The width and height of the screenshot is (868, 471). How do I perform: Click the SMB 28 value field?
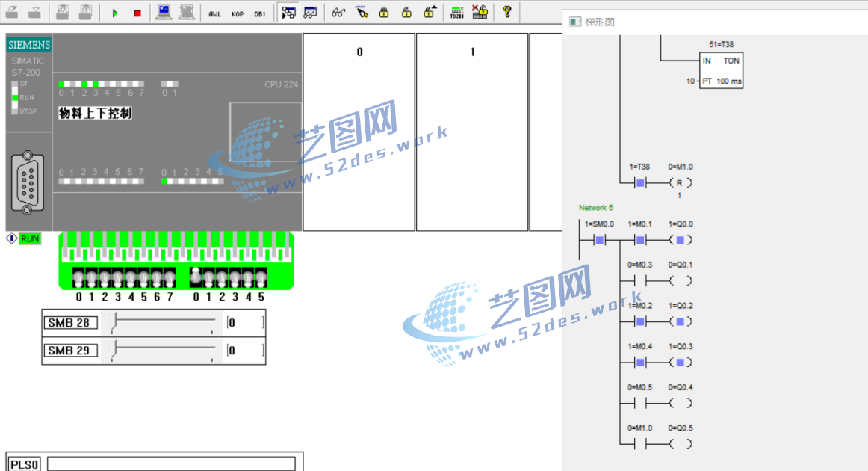tap(245, 322)
